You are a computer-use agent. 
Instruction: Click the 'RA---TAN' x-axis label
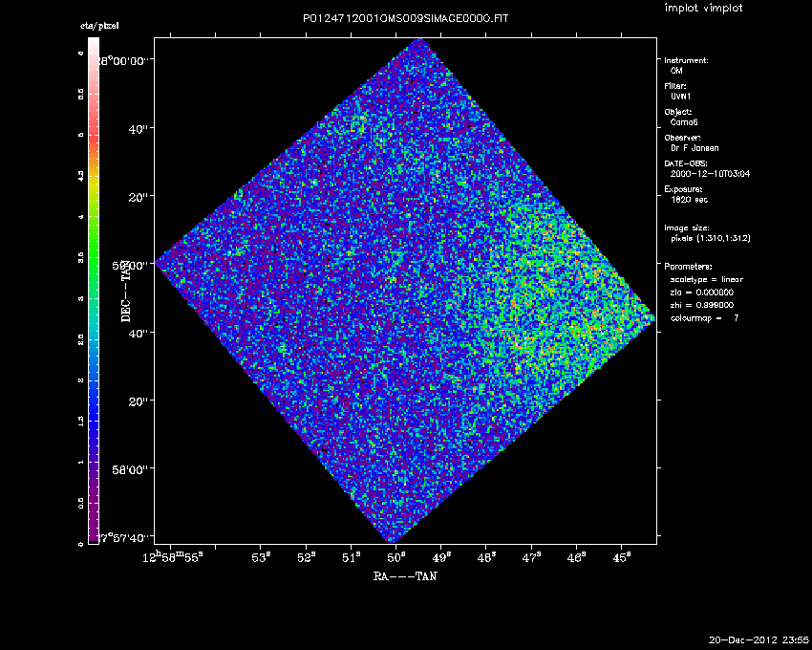[405, 576]
